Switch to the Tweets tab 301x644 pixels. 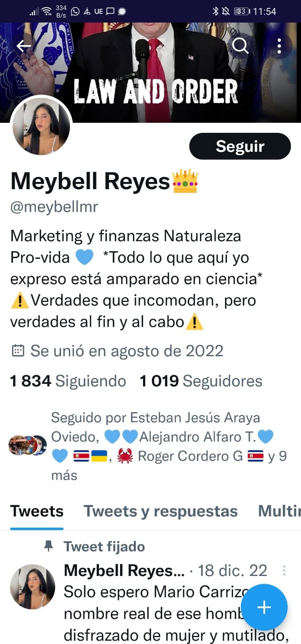pos(37,511)
